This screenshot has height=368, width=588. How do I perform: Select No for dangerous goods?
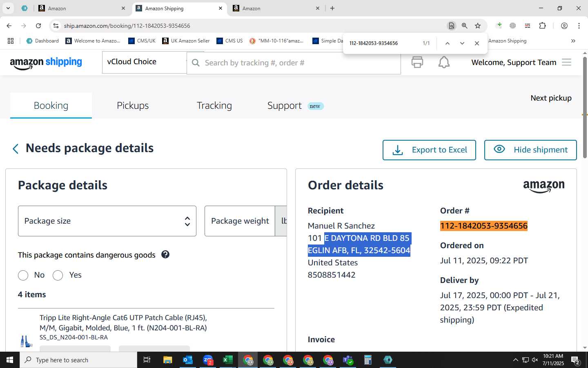[23, 275]
